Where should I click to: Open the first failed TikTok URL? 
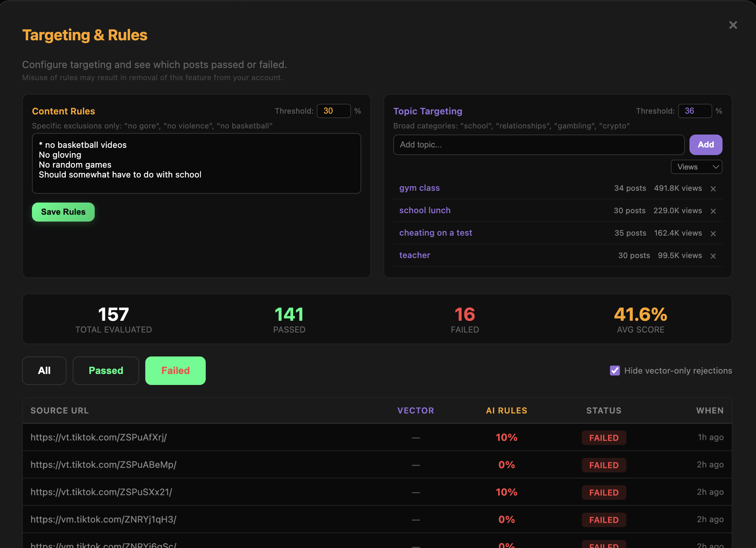[x=99, y=437]
